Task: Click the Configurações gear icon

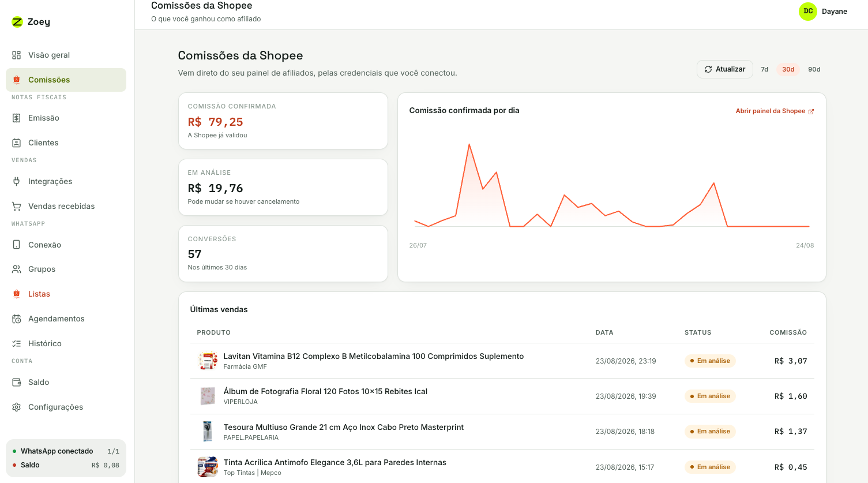Action: [x=17, y=407]
